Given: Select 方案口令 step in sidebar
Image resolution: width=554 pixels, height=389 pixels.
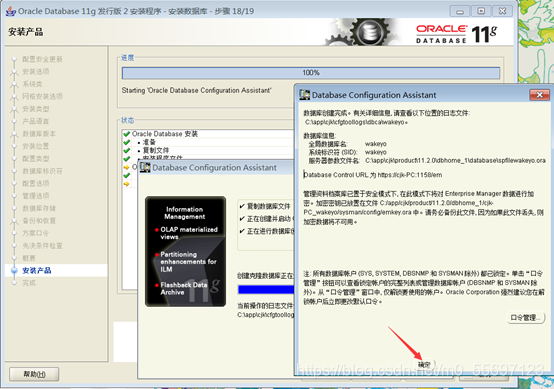Looking at the screenshot, I should click(36, 233).
